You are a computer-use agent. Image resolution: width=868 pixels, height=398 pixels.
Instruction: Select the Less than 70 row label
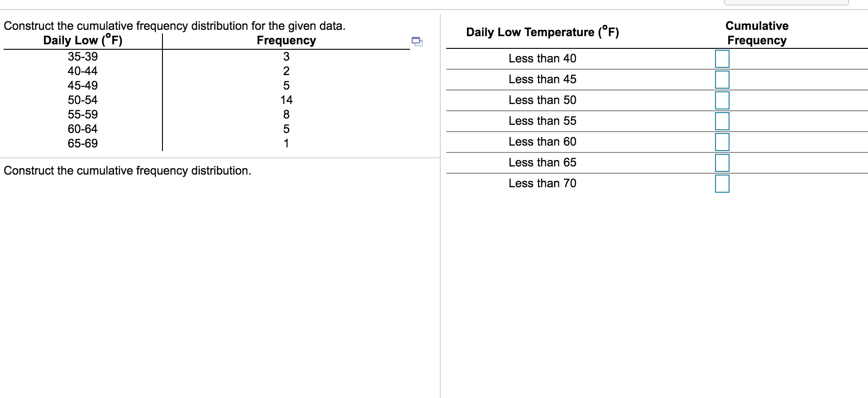[542, 183]
